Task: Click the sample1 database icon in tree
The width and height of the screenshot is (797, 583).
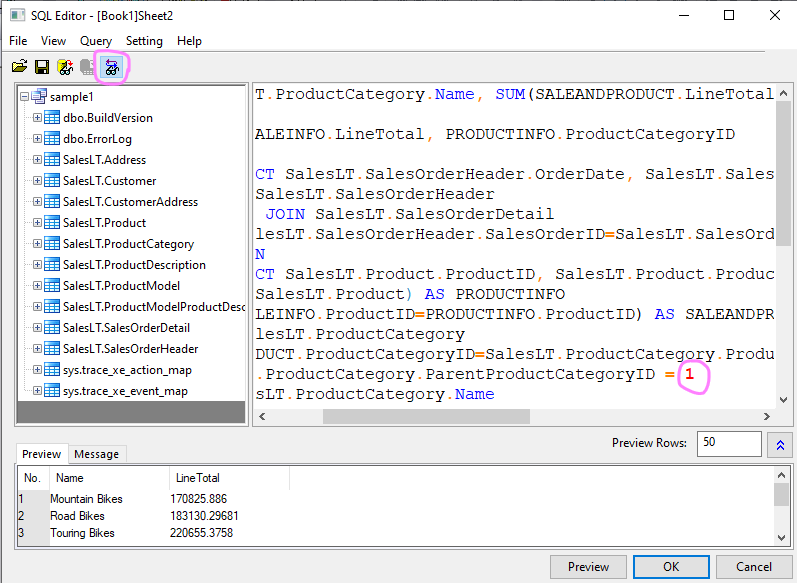Action: pos(40,97)
